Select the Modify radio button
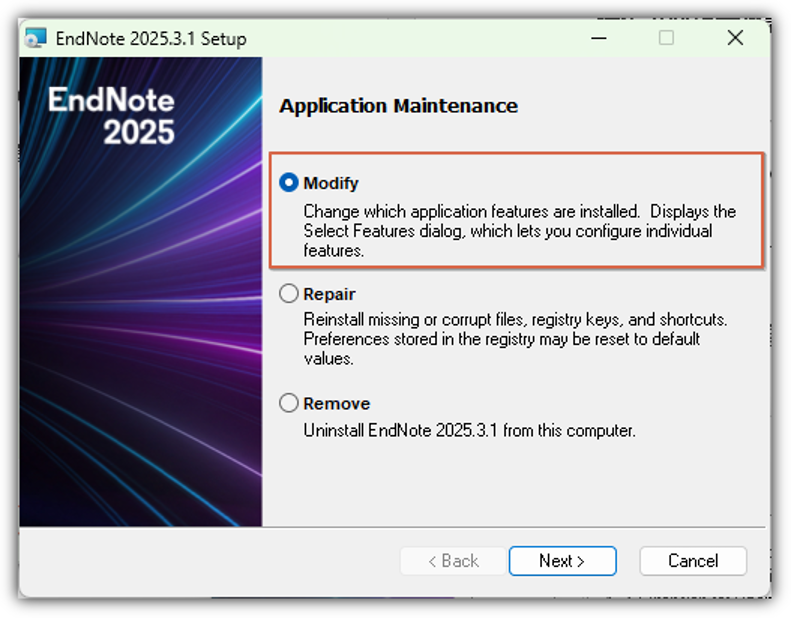The height and width of the screenshot is (618, 792). [289, 183]
